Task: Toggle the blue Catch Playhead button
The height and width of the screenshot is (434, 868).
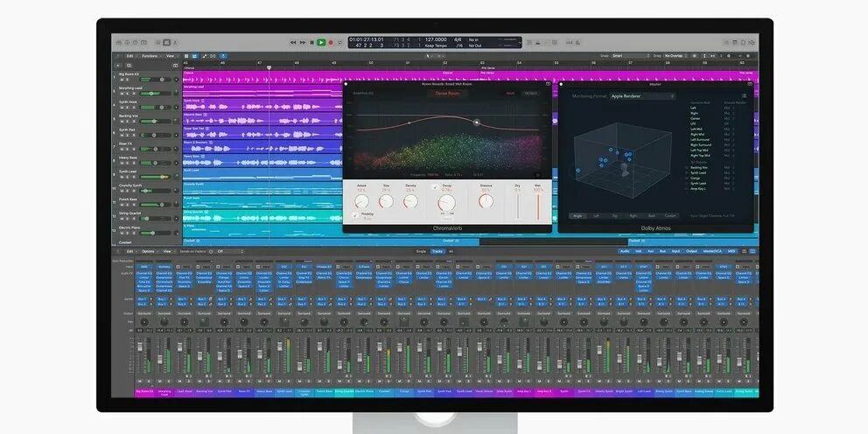Action: [223, 56]
